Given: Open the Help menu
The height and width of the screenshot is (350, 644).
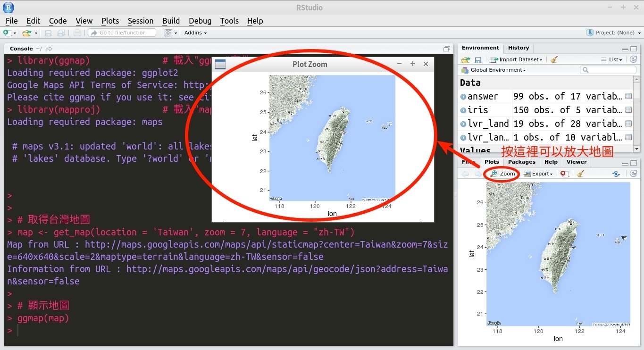Looking at the screenshot, I should click(x=255, y=21).
